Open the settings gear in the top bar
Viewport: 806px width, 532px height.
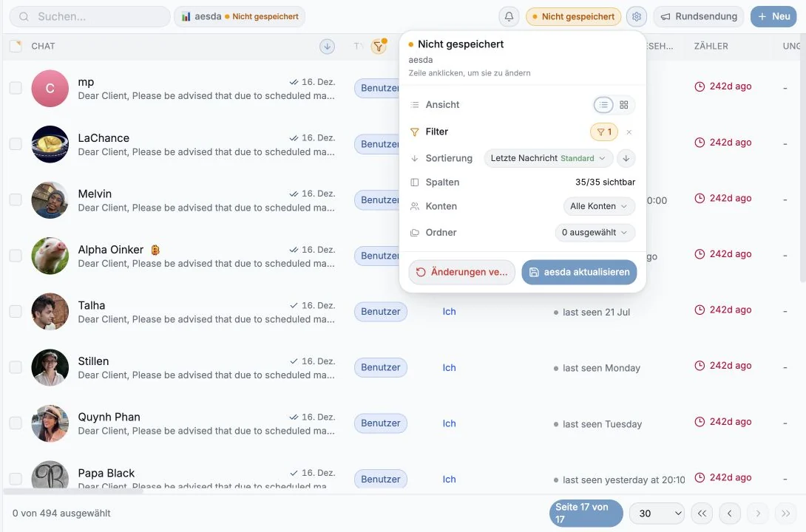tap(637, 16)
